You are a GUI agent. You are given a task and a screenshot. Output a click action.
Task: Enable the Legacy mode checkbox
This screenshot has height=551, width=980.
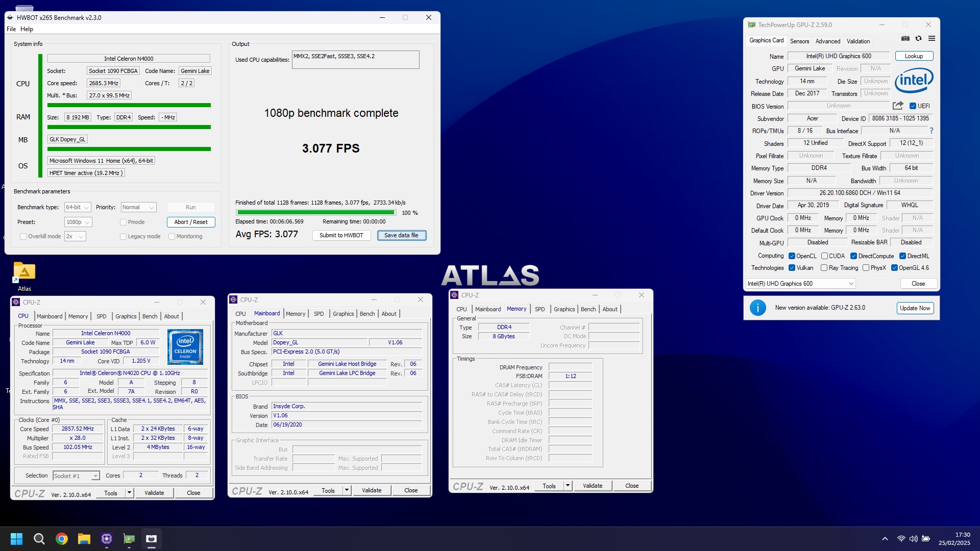click(123, 237)
